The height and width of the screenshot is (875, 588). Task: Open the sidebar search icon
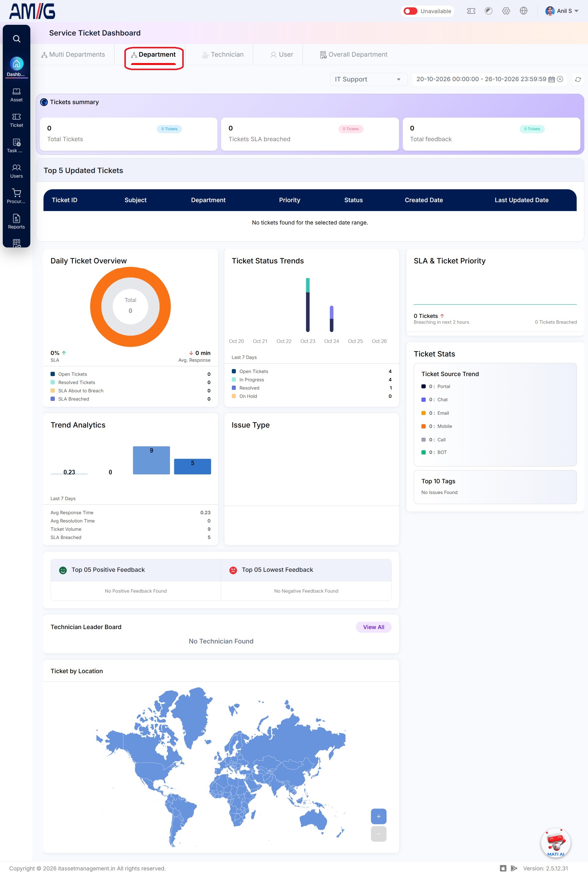(x=17, y=39)
